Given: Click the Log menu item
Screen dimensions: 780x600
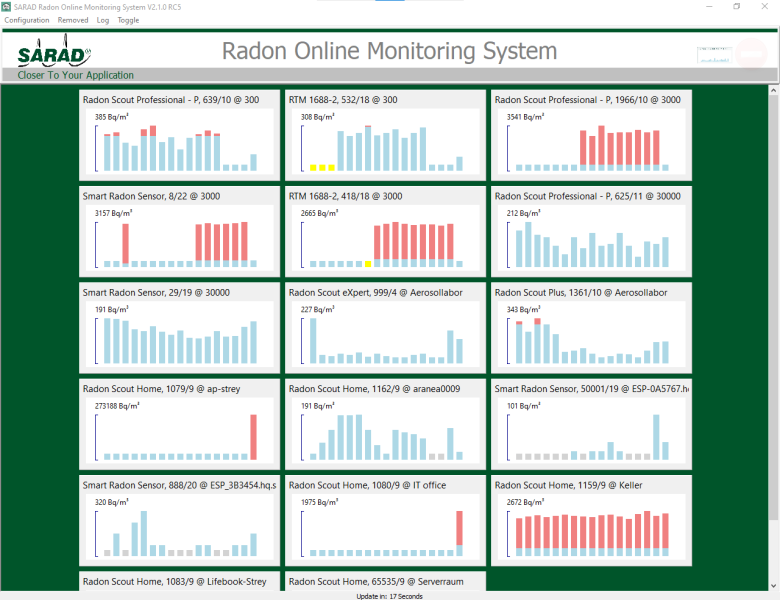Looking at the screenshot, I should 103,20.
